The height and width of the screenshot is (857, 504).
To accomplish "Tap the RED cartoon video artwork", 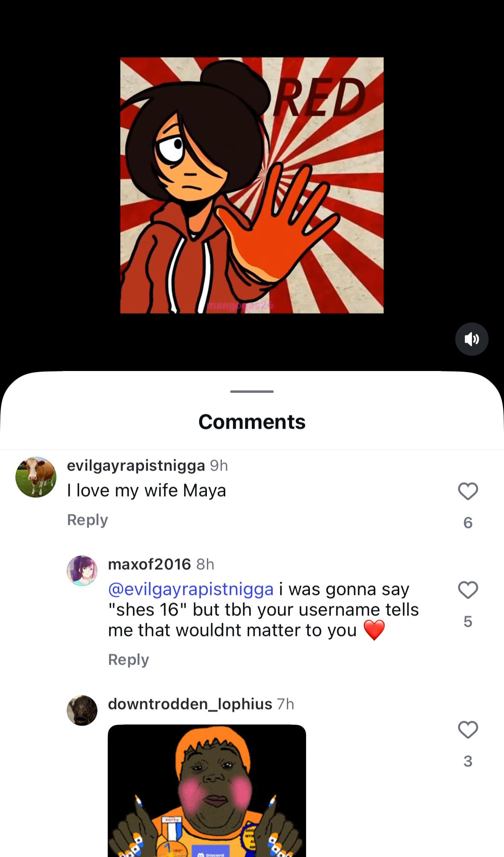I will (x=252, y=185).
